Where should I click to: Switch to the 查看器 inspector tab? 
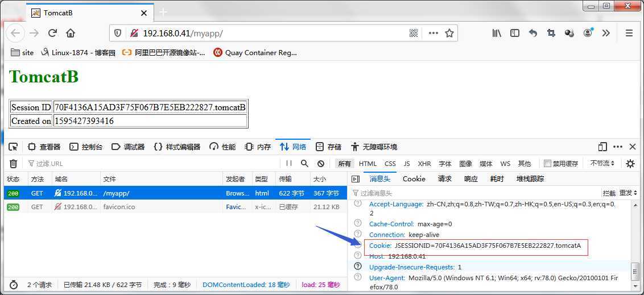click(x=44, y=147)
